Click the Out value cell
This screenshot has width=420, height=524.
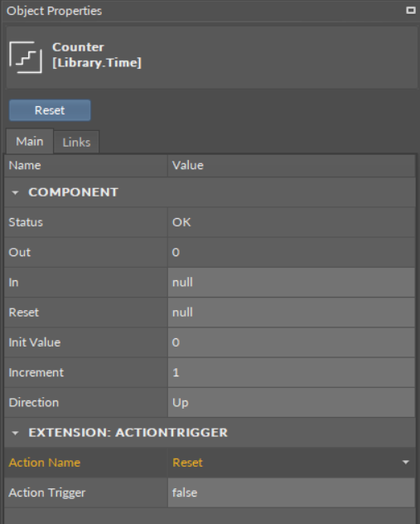(291, 252)
